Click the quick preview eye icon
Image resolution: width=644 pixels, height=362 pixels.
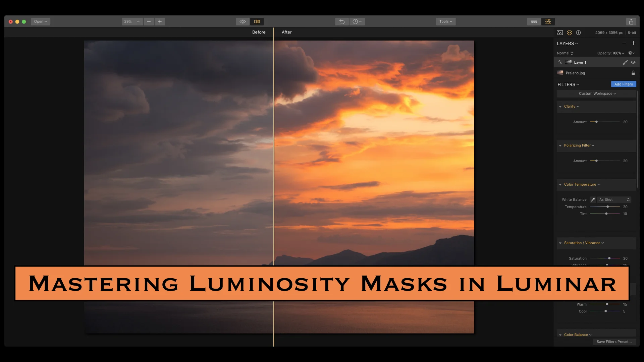coord(243,21)
